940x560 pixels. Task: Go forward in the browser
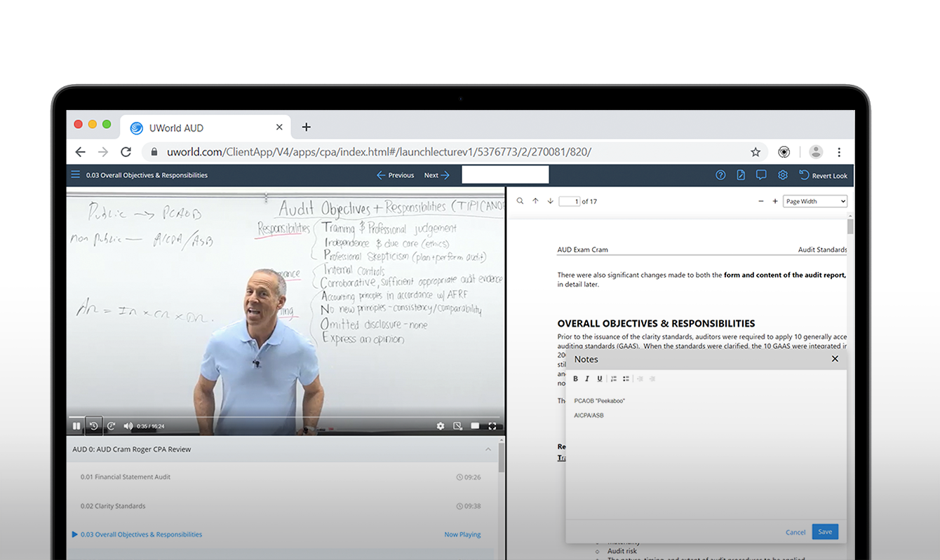pyautogui.click(x=103, y=152)
